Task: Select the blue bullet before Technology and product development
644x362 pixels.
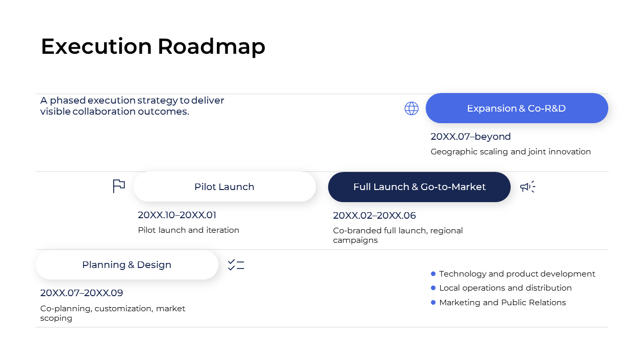Action: pos(433,274)
